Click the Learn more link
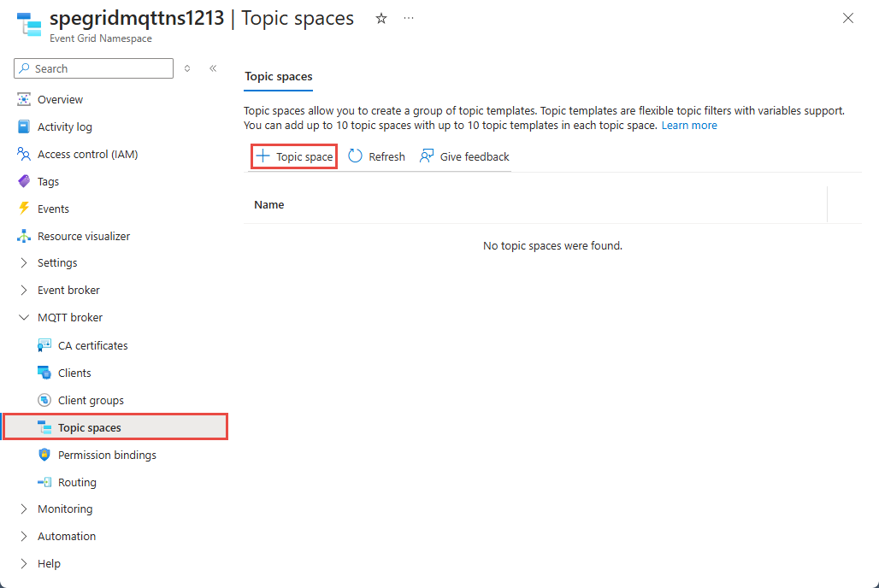 point(689,126)
